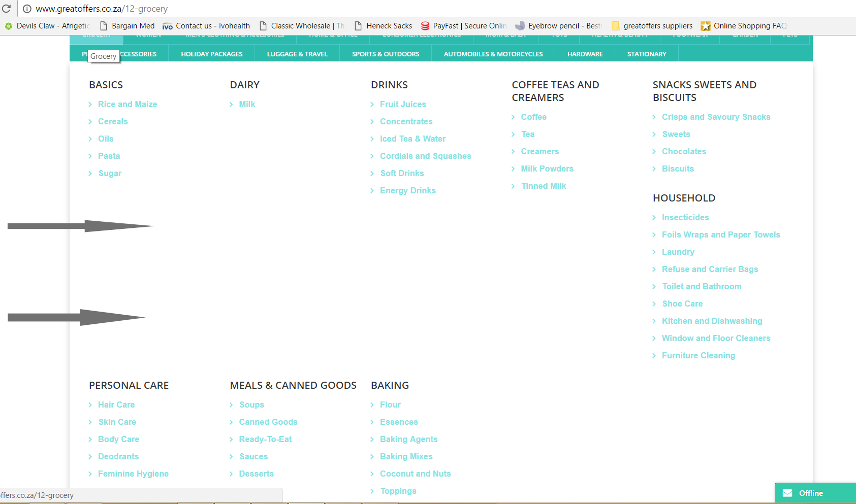Open the Concentrates link

coord(406,121)
